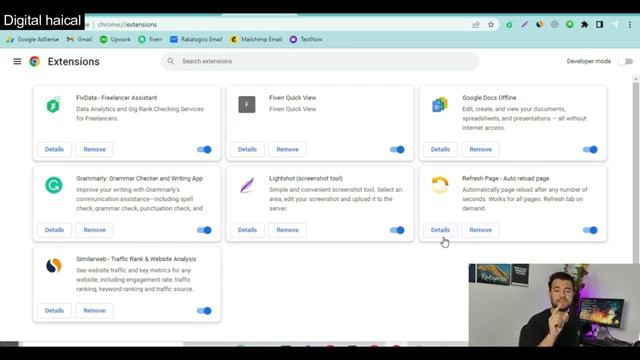This screenshot has width=640, height=360.
Task: Open the puzzle-piece Extensions menu
Action: coord(584,24)
